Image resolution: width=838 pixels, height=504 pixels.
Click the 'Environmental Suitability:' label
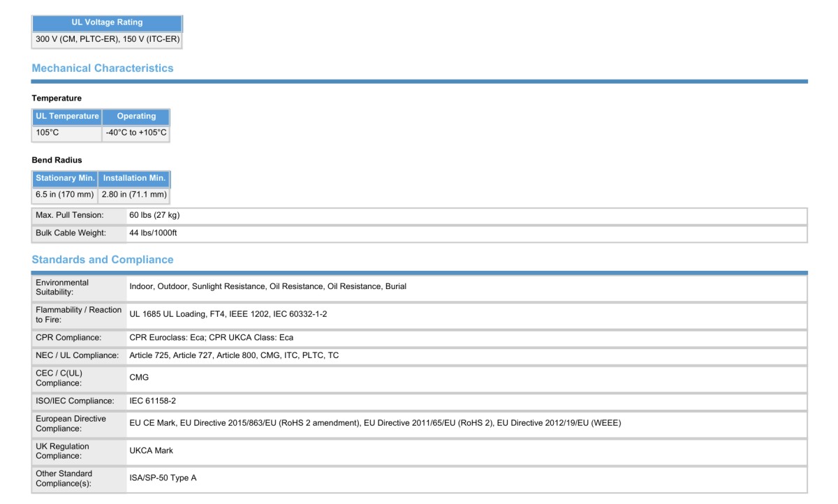tap(62, 287)
